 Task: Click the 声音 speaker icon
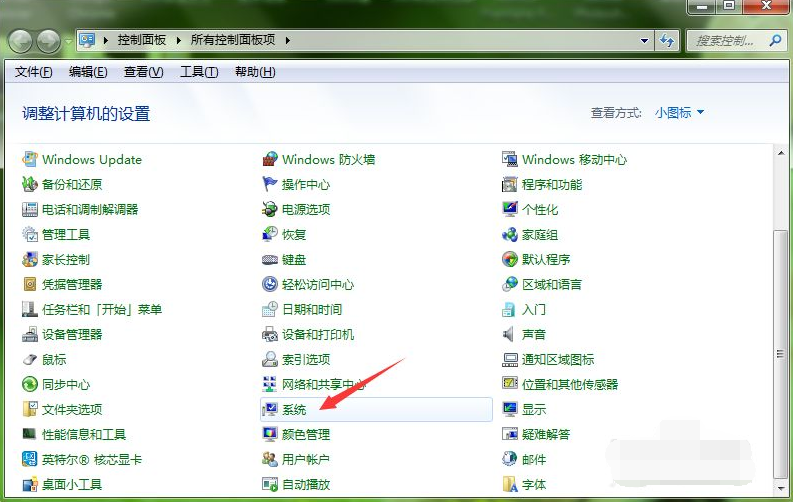510,334
